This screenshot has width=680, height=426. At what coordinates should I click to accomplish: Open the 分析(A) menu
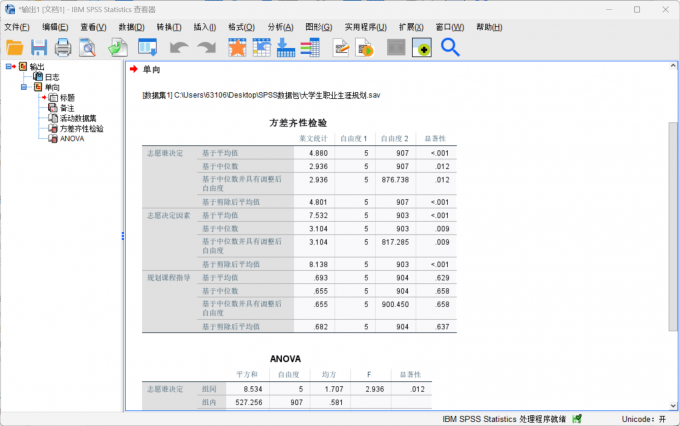(280, 27)
